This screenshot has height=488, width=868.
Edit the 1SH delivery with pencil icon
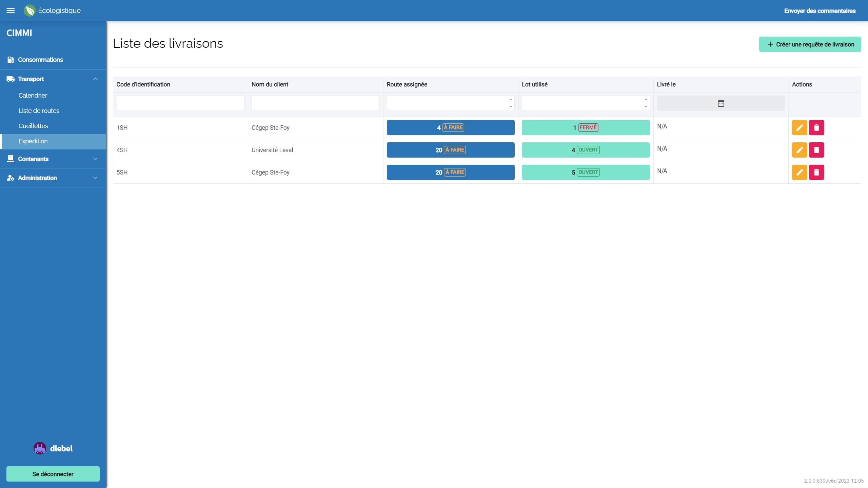click(799, 128)
